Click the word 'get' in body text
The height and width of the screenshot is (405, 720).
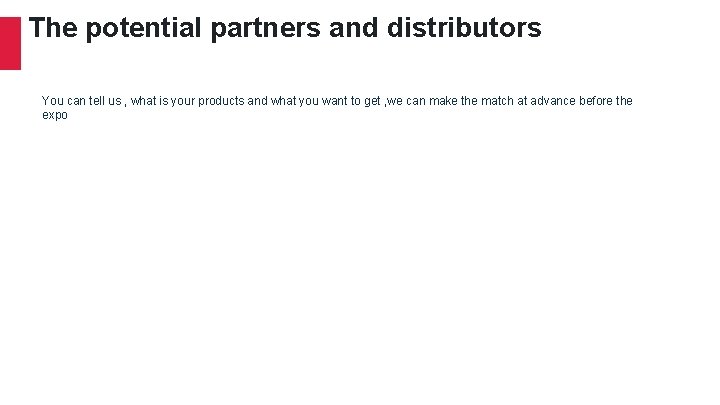(372, 101)
